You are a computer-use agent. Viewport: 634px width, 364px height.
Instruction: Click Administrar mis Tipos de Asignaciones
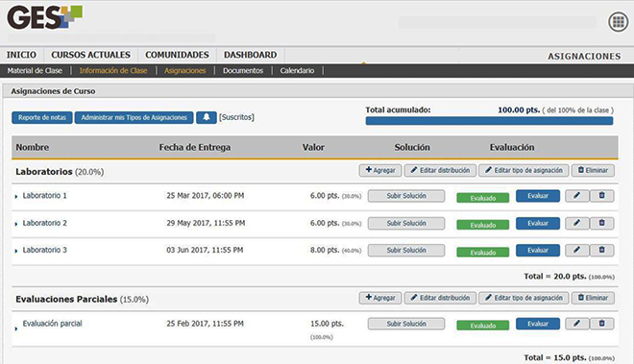point(134,118)
